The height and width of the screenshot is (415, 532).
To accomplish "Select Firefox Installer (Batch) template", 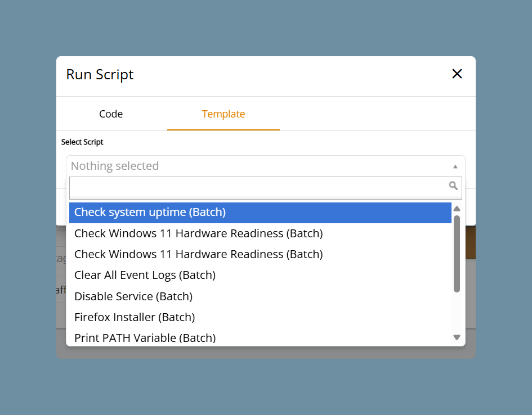I will click(x=260, y=317).
